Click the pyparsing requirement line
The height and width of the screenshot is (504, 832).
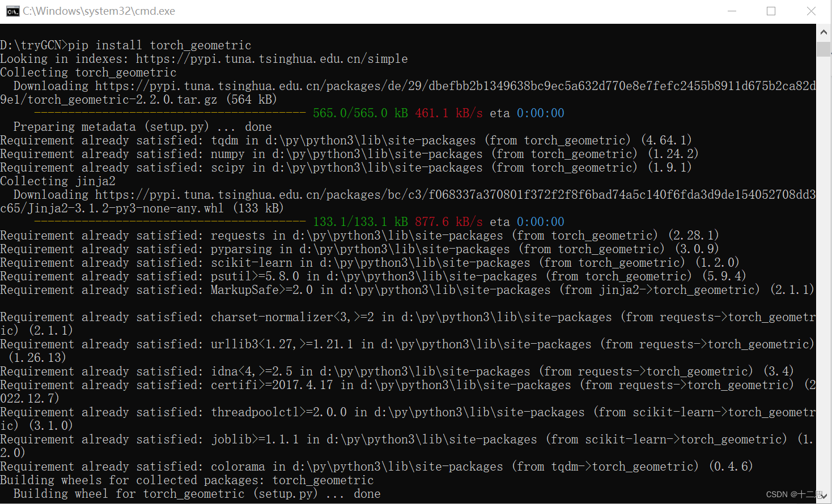point(359,249)
